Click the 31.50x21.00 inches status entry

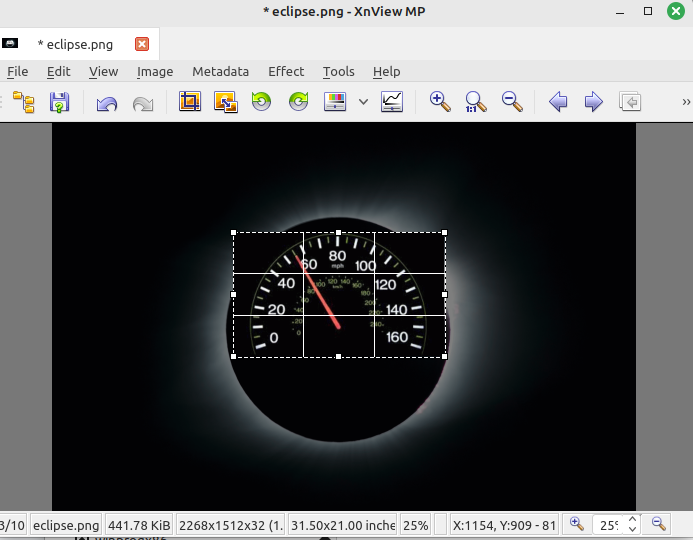(343, 525)
